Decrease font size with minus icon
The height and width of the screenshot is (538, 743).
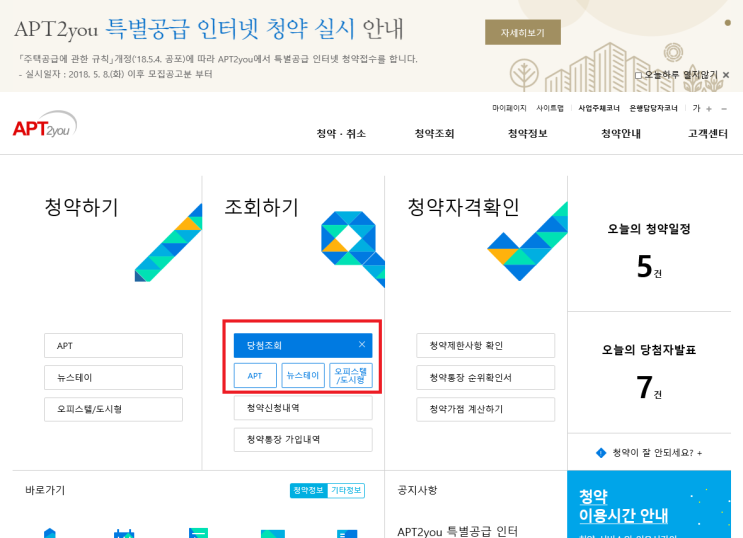click(724, 109)
